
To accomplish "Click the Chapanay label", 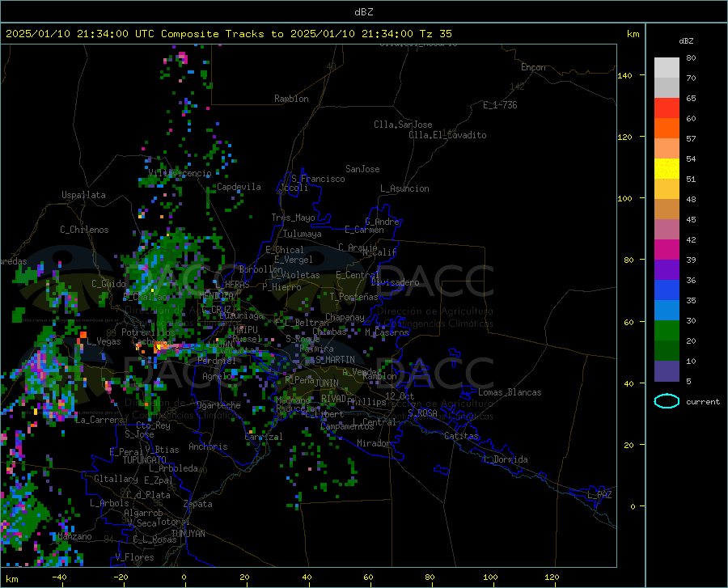I will pos(345,317).
